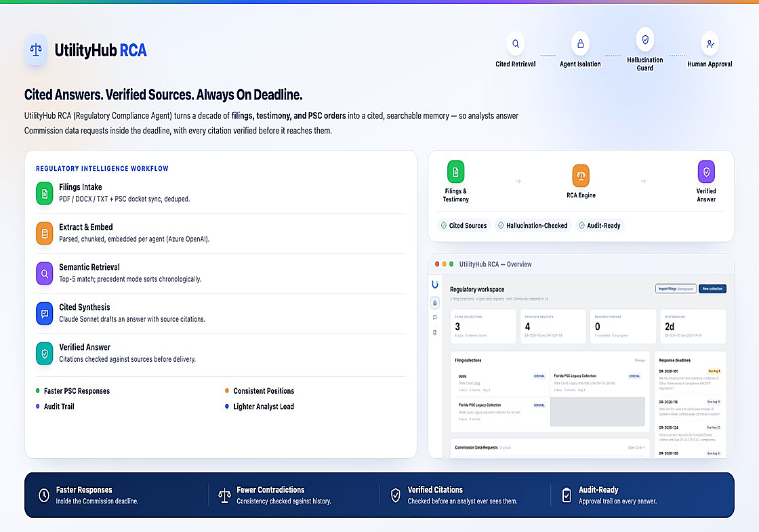Click the Audit-Ready chip under RCA Engine
This screenshot has width=759, height=532.
click(599, 225)
